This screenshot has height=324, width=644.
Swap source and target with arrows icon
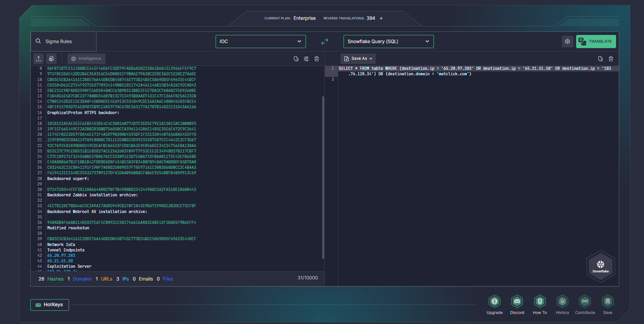(325, 42)
